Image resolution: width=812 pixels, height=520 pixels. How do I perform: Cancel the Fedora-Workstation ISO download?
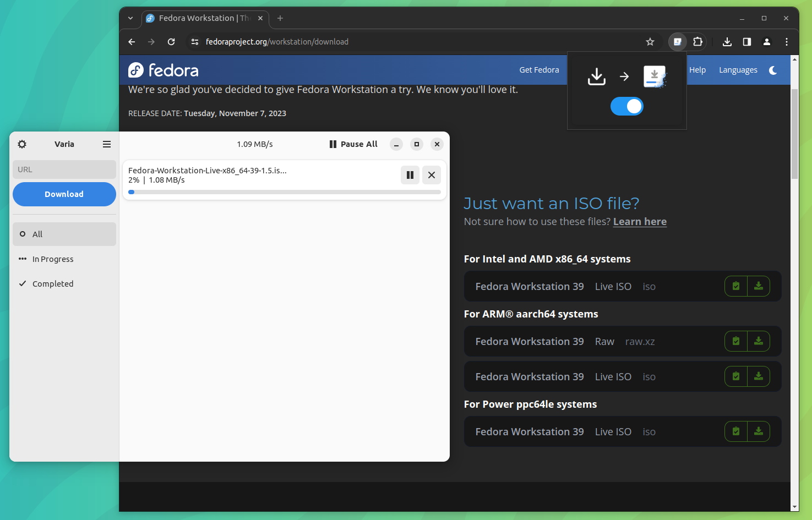(431, 174)
